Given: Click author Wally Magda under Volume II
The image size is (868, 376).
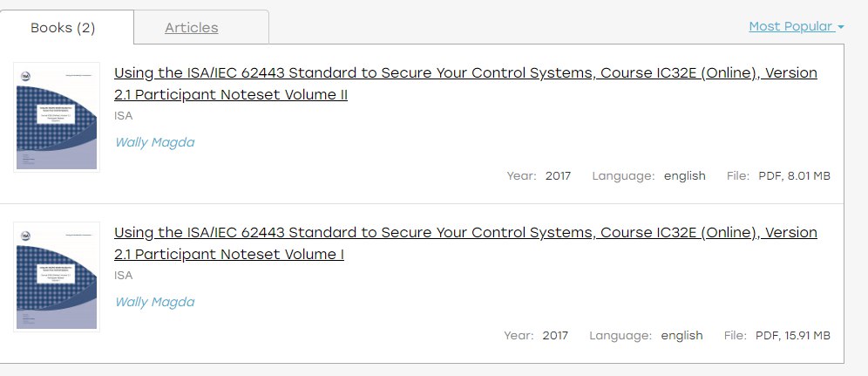Looking at the screenshot, I should [x=154, y=142].
